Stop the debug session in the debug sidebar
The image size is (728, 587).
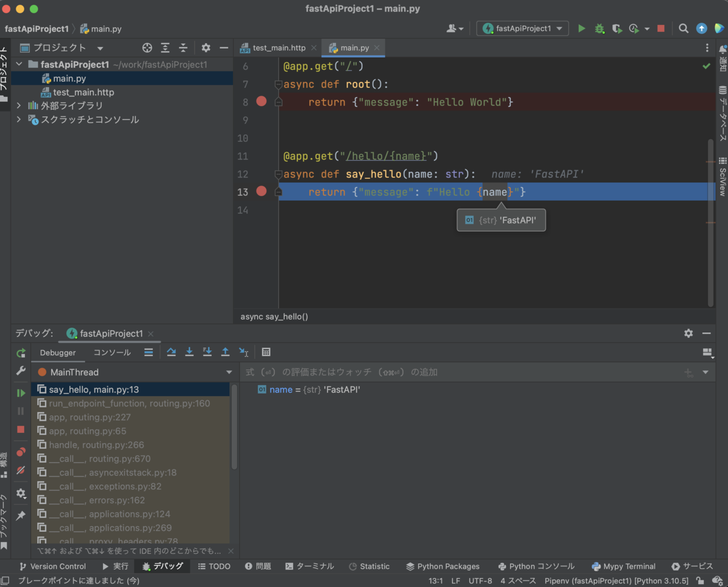point(21,429)
